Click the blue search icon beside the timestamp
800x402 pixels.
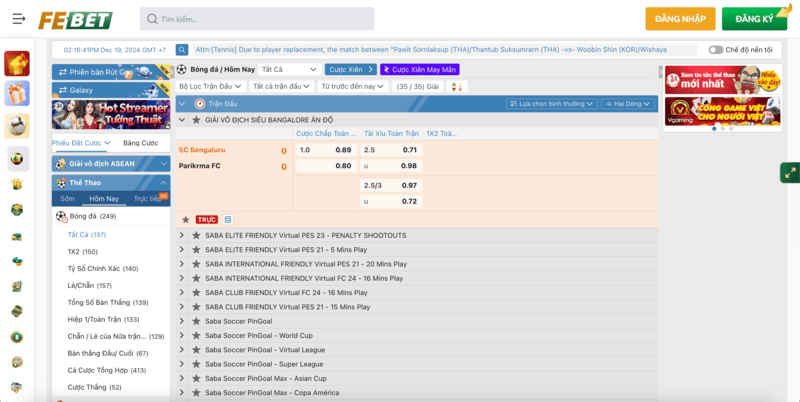(182, 49)
